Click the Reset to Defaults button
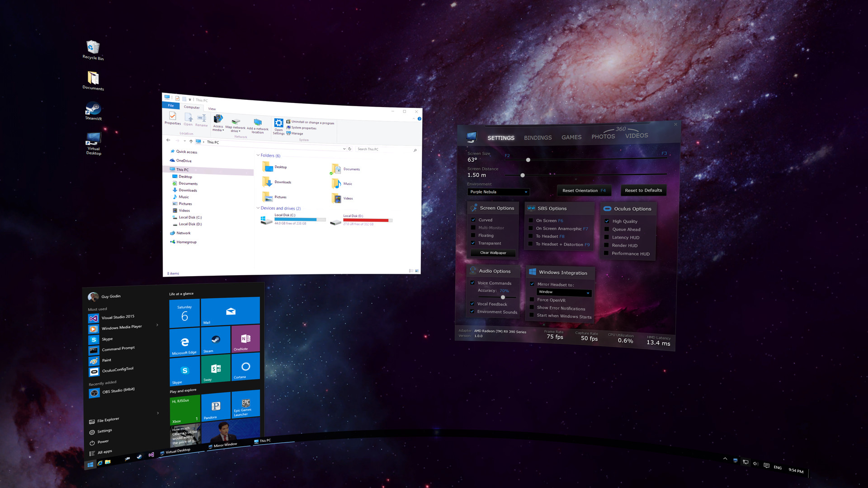The width and height of the screenshot is (868, 488). pyautogui.click(x=643, y=190)
